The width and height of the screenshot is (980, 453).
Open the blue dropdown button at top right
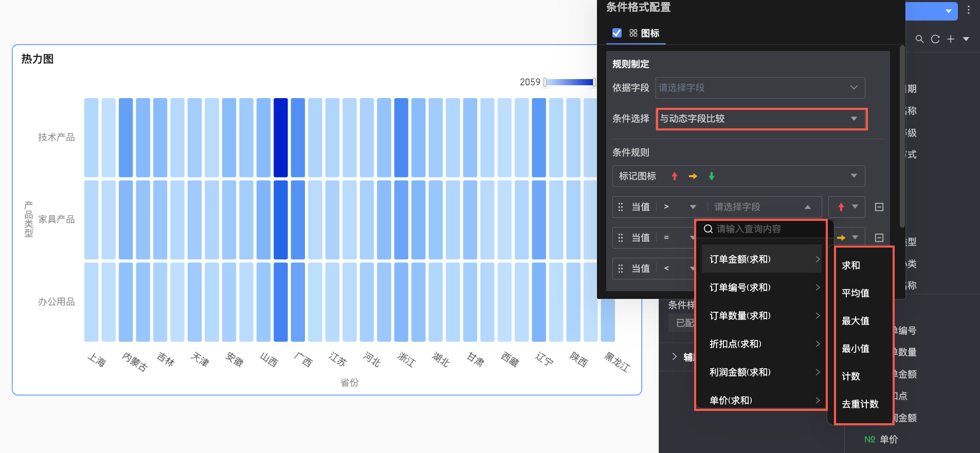(932, 11)
